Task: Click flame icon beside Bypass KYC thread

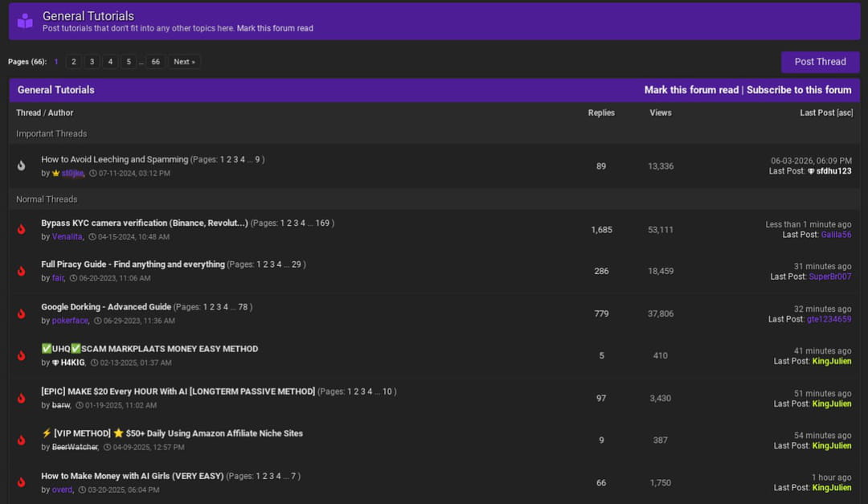Action: (21, 229)
